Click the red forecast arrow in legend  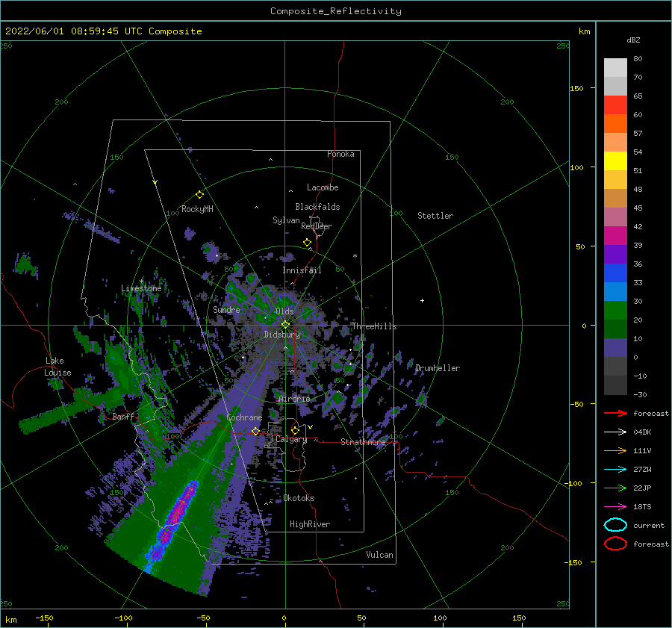point(615,413)
